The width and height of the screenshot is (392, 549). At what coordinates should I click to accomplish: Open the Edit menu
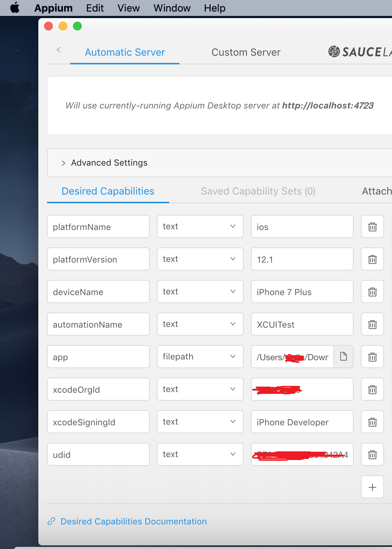click(x=95, y=8)
